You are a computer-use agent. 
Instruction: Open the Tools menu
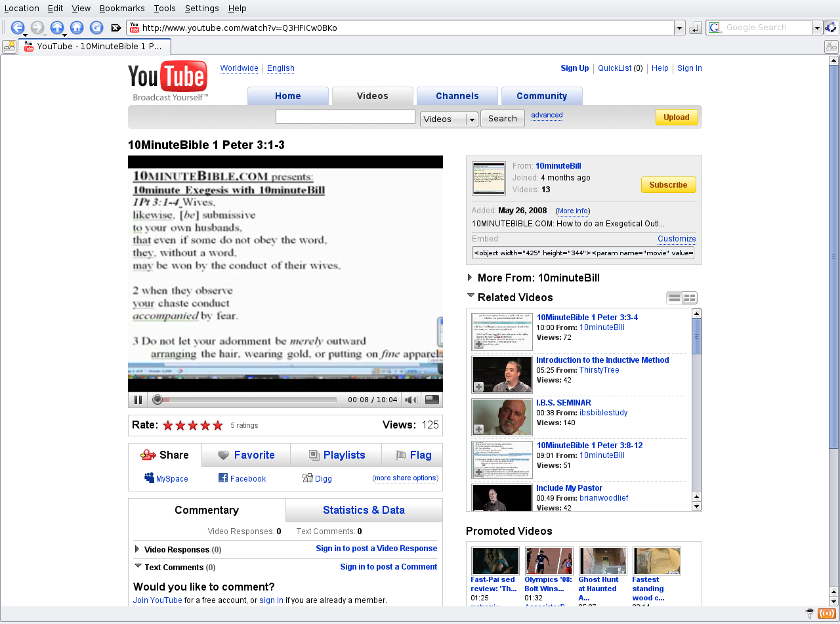(x=165, y=8)
